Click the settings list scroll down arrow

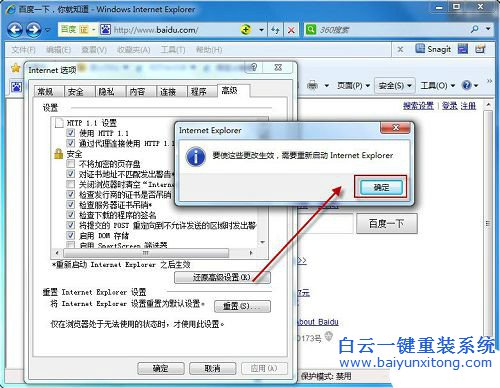pos(263,242)
